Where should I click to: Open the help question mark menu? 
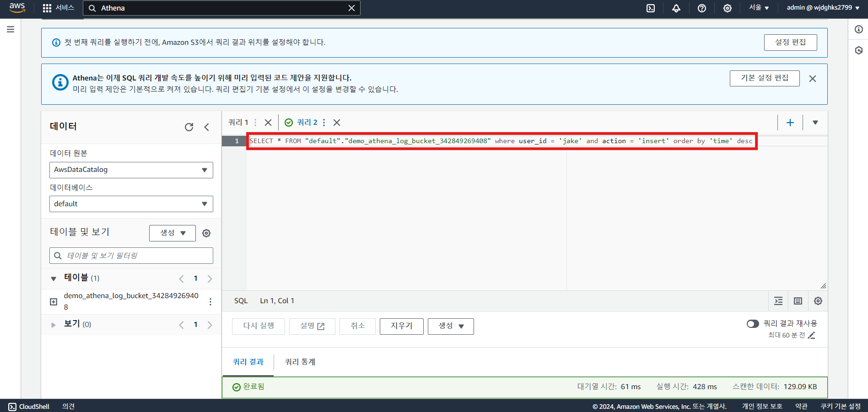point(702,8)
